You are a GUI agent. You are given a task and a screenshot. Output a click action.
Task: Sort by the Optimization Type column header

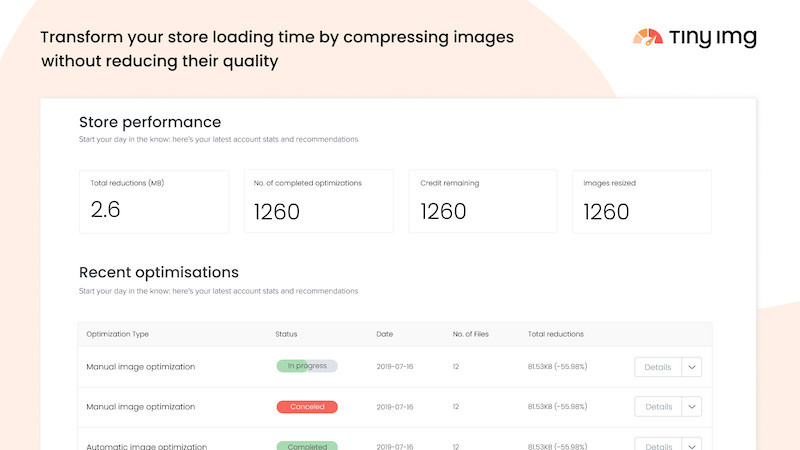[117, 334]
